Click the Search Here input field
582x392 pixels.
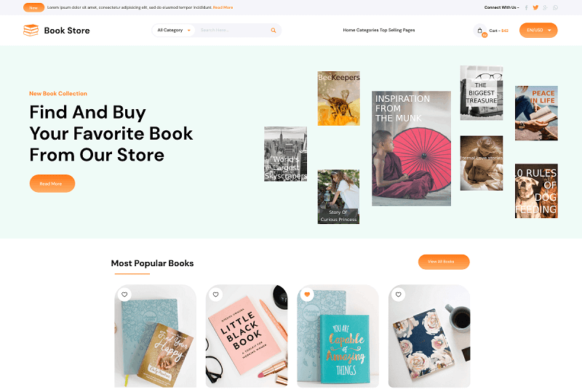232,30
